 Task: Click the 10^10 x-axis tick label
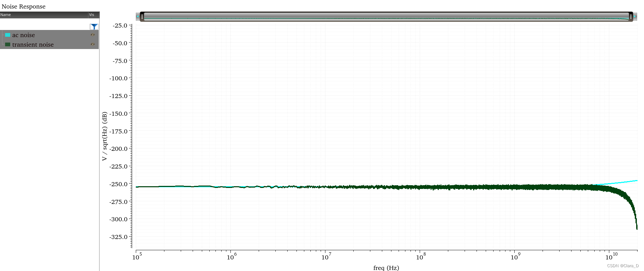[611, 257]
